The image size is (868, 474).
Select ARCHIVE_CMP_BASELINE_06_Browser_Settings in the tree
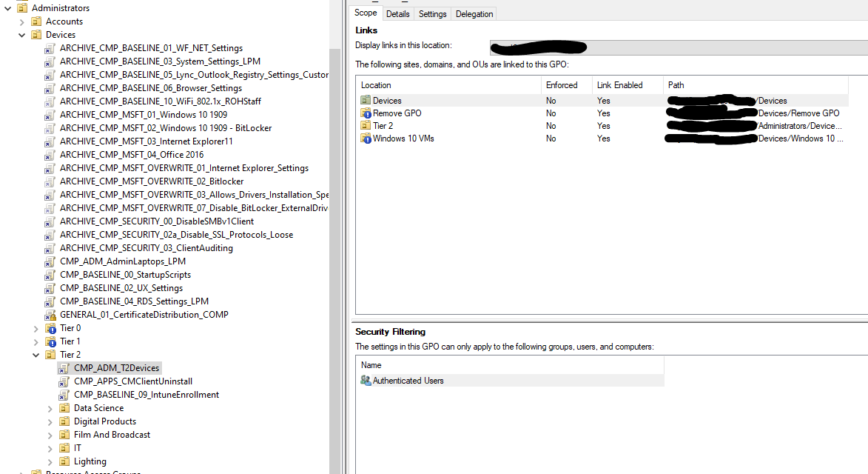click(x=150, y=88)
